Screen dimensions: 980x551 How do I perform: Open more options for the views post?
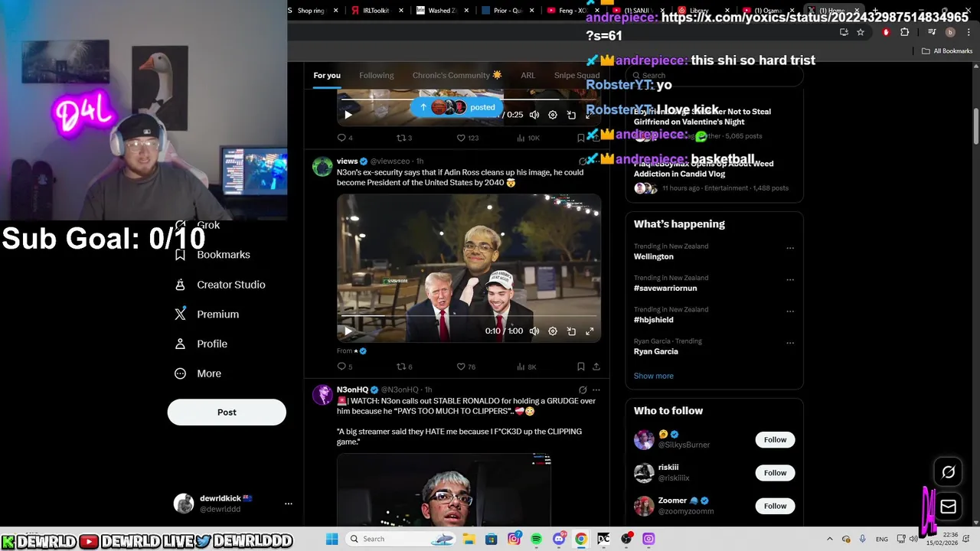596,161
